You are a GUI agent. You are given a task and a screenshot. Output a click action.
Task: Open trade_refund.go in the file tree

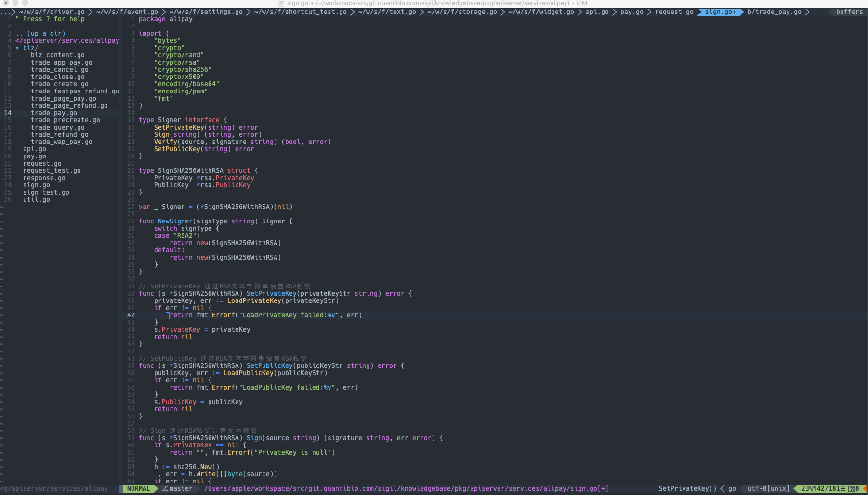(x=60, y=134)
